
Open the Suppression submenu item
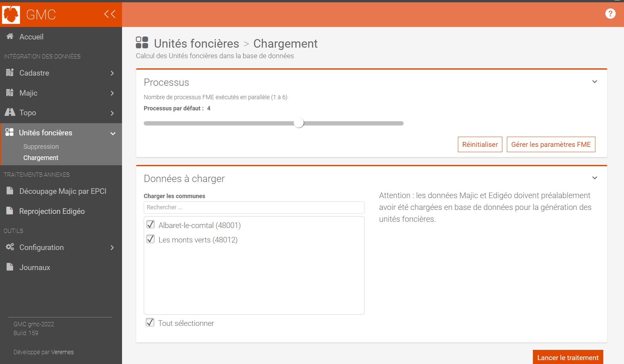(x=41, y=147)
